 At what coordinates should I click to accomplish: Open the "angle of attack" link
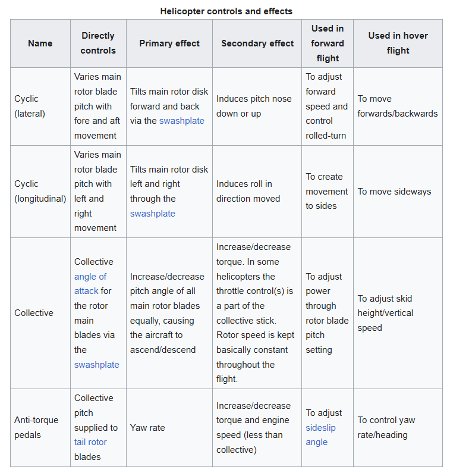(90, 284)
